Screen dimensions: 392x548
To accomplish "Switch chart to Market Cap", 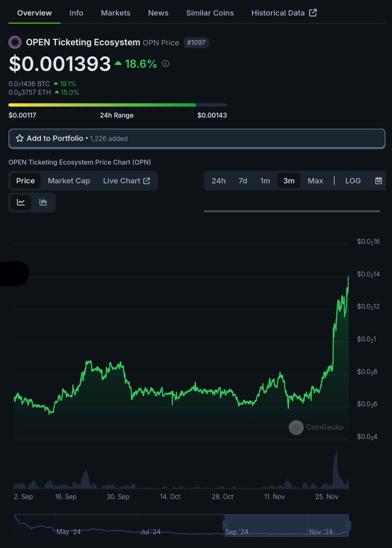I will [x=69, y=181].
